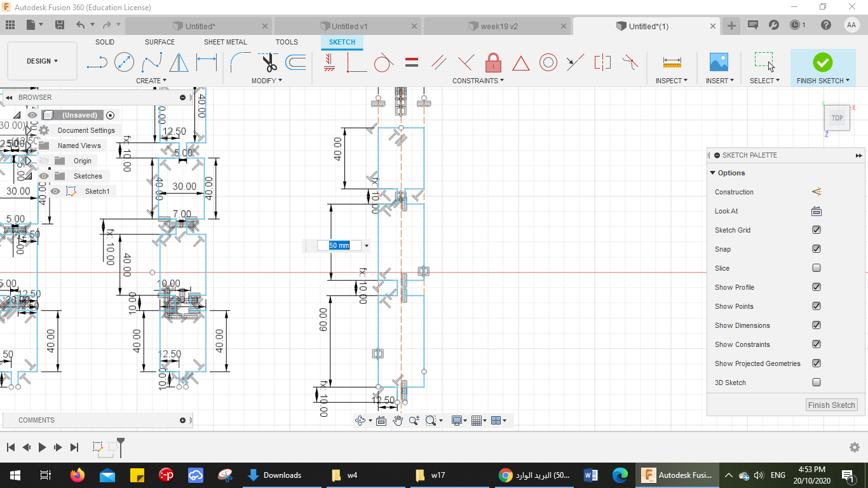Click the window Select tool icon
Viewport: 868px width, 488px height.
point(764,62)
